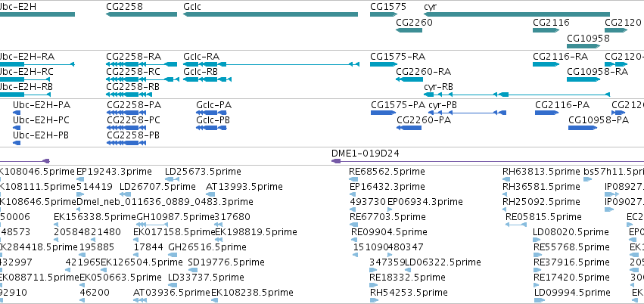Click the LD25673.5prime EST arrow
This screenshot has width=644, height=304.
(x=172, y=179)
